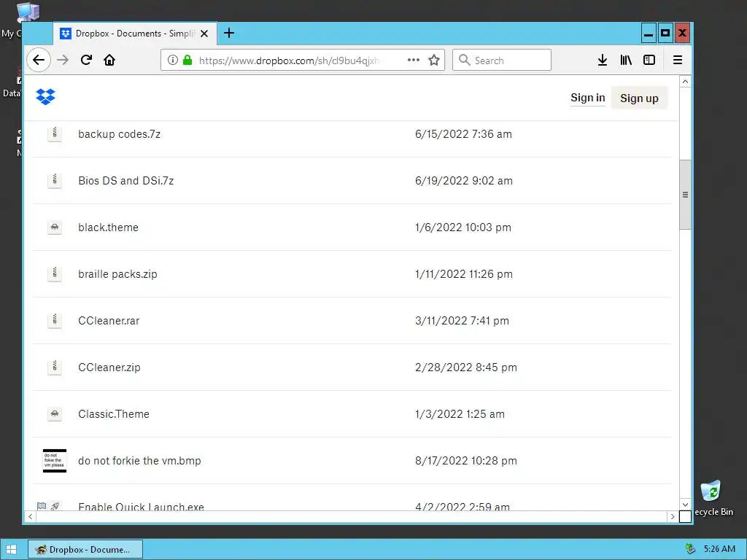Click the horizontal scroll left arrow

[x=31, y=516]
